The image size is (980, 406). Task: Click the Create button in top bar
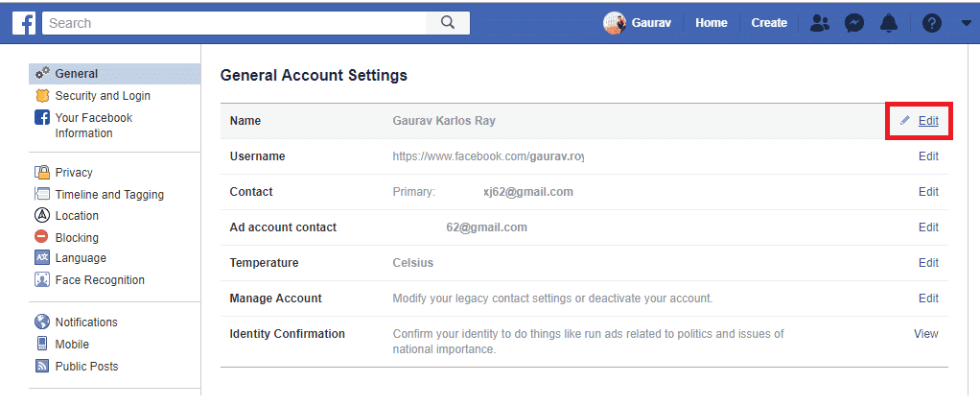pyautogui.click(x=769, y=23)
